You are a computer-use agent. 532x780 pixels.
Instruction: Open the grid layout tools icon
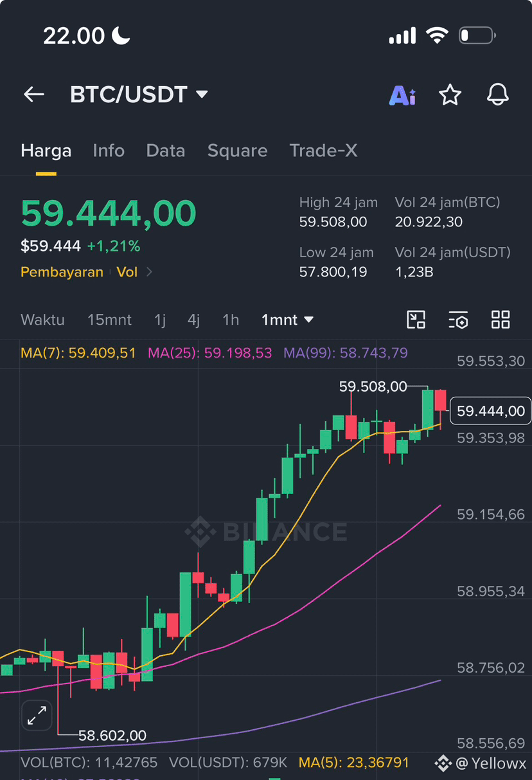coord(501,320)
